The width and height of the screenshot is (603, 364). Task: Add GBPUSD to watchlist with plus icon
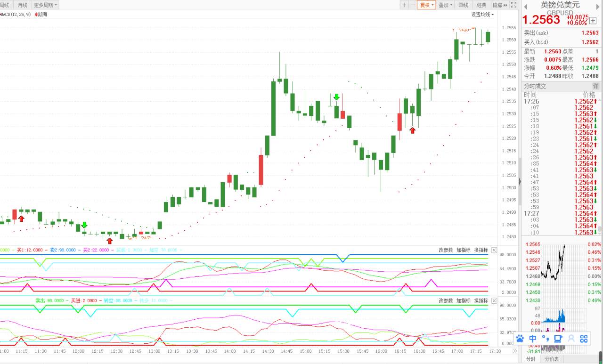[593, 21]
